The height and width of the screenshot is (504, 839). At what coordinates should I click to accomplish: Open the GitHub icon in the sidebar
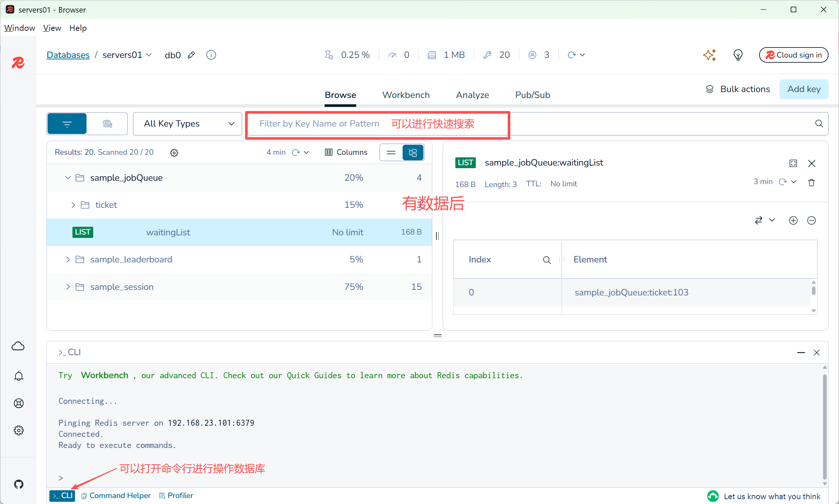[x=19, y=484]
